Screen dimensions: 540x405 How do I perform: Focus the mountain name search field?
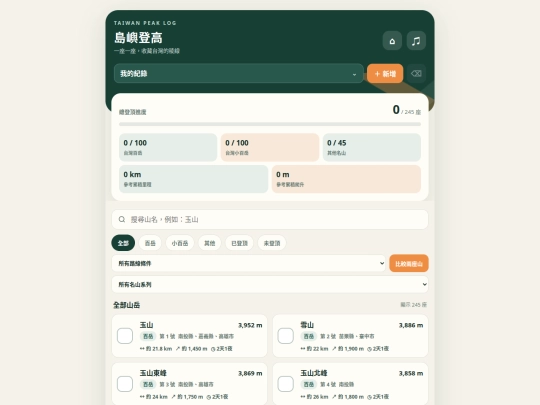click(270, 219)
